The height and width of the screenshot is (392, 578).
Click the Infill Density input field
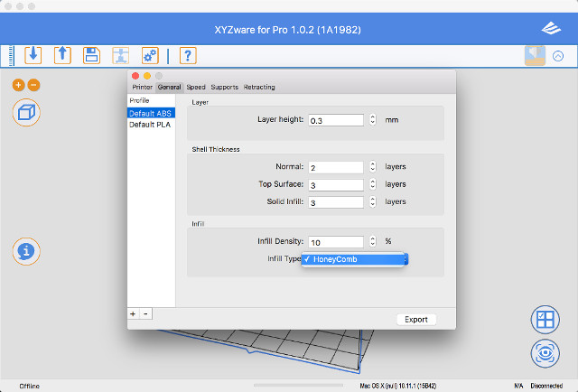coord(336,242)
